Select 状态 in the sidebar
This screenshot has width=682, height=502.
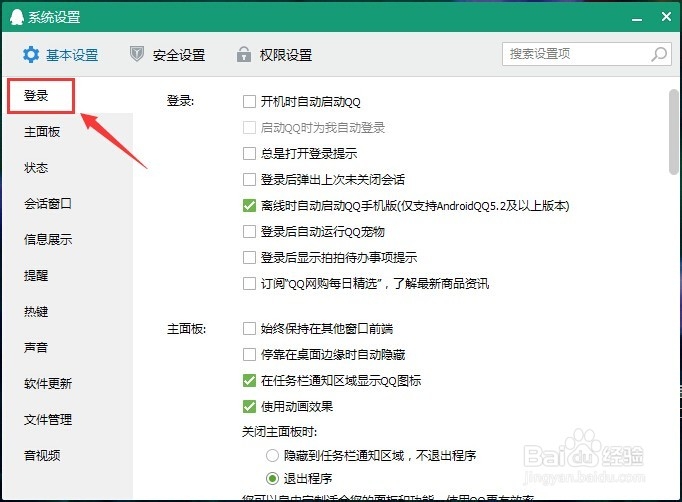coord(36,168)
